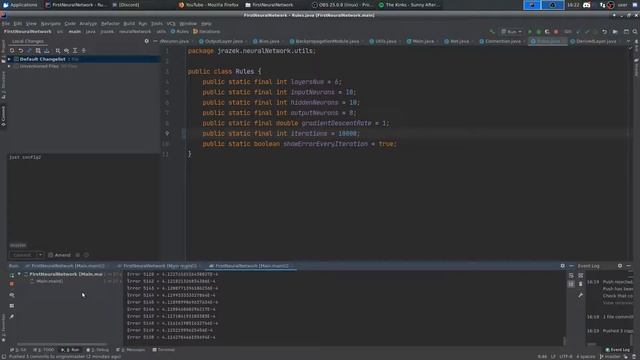The image size is (640, 360).
Task: Click 'iterations = 10000' code line
Action: click(281, 133)
